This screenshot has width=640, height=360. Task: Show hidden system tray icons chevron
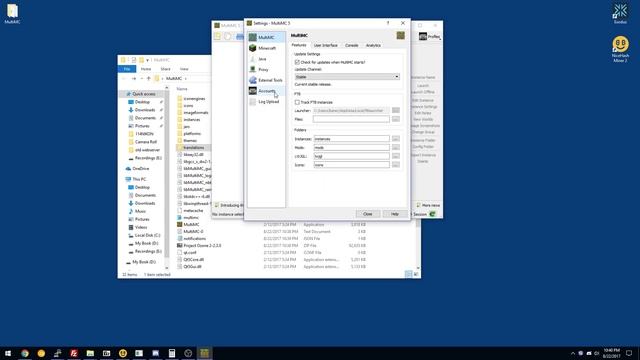pos(573,353)
